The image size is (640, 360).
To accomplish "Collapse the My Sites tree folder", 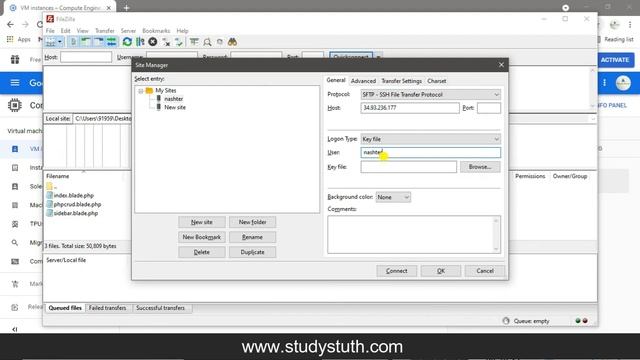I will (x=140, y=91).
